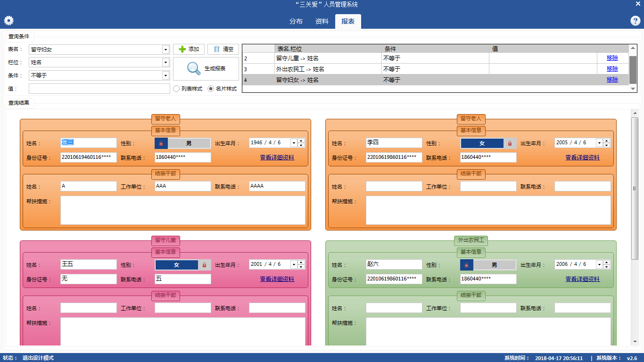The height and width of the screenshot is (362, 644).
Task: Open the date picker dropdown for 1946 / 4 / 6
Action: pyautogui.click(x=294, y=143)
